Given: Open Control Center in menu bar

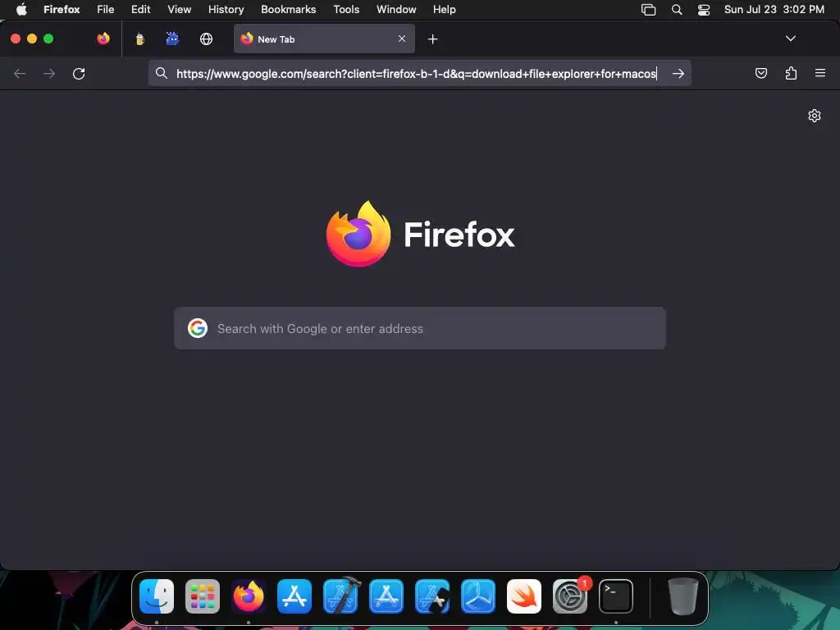Looking at the screenshot, I should [x=703, y=10].
